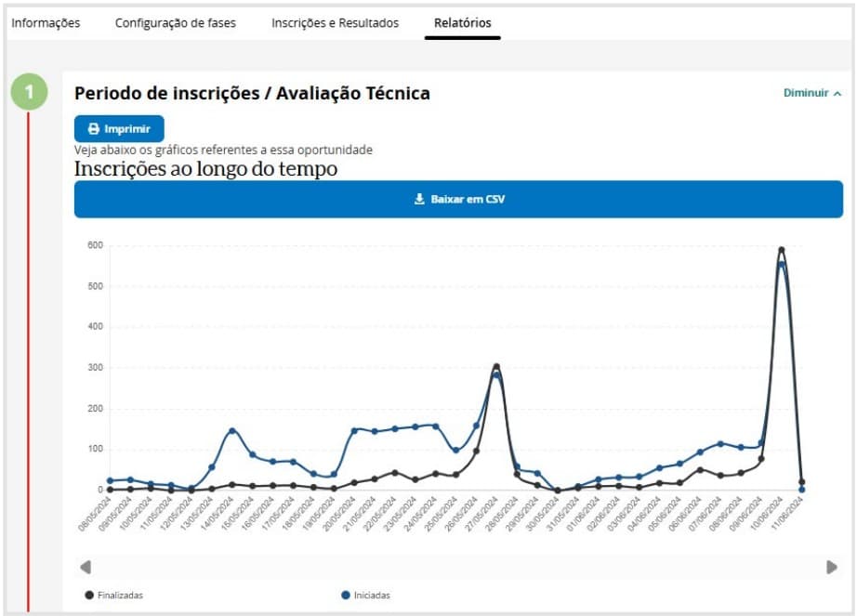Click the Periodo de inscrições section title
This screenshot has width=857, height=616.
[x=252, y=93]
